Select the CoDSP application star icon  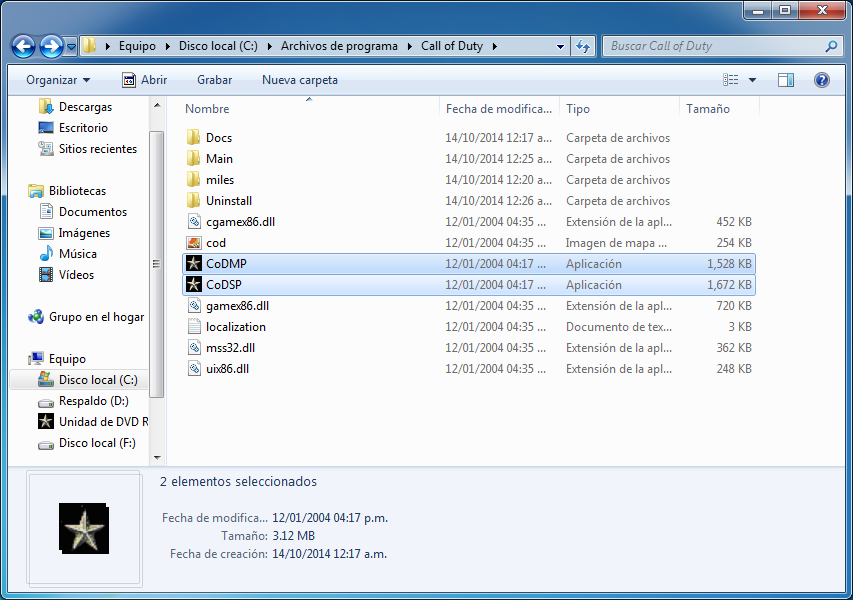(x=194, y=284)
